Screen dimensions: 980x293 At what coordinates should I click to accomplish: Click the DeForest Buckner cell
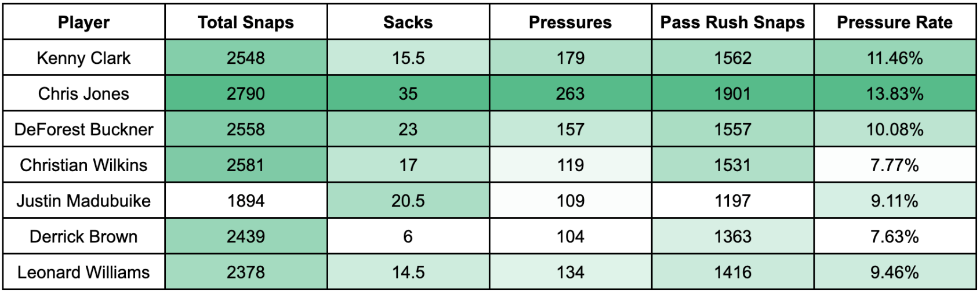(x=84, y=129)
